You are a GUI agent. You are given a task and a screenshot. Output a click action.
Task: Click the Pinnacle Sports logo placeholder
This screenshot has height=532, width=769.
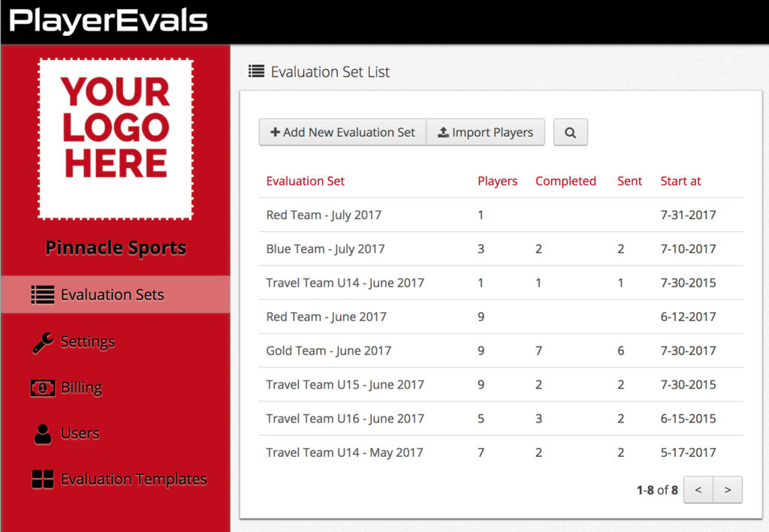(x=115, y=140)
